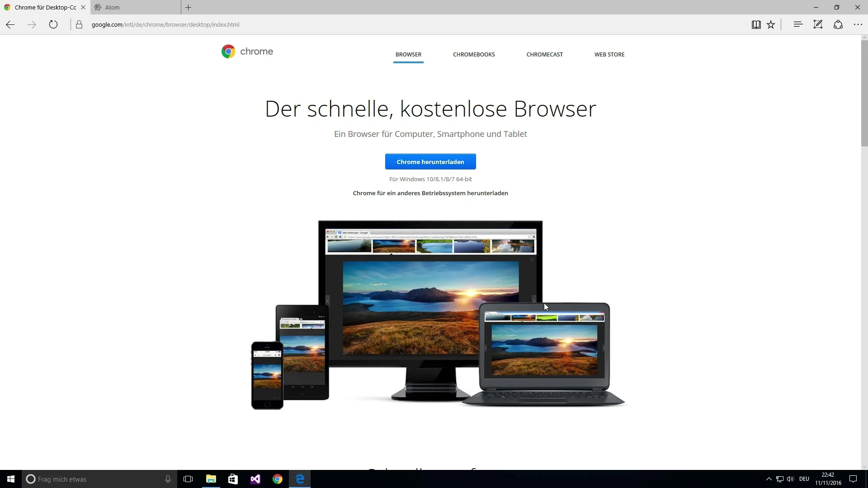Select the Chrome für Desktop tab
The image size is (868, 488).
45,7
